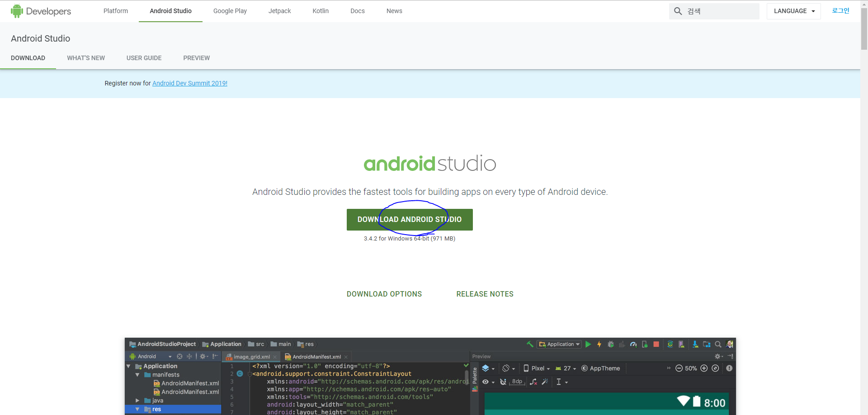
Task: Switch to the Kotlin tab
Action: tap(321, 11)
